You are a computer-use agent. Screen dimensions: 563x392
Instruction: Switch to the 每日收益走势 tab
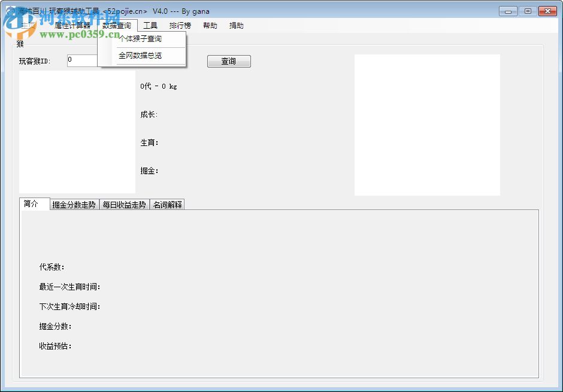coord(124,203)
